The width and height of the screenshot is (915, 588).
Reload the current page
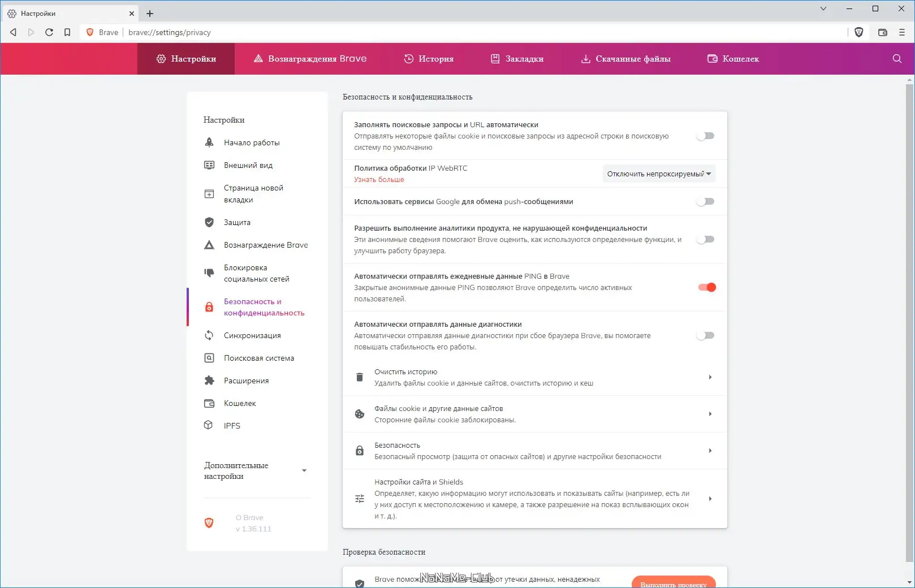point(49,32)
